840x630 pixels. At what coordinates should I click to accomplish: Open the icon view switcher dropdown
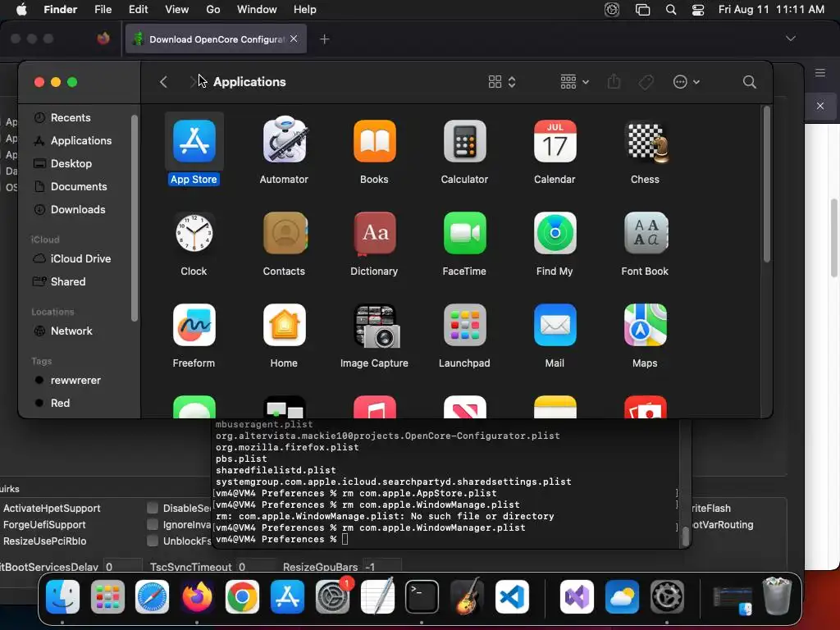point(502,82)
